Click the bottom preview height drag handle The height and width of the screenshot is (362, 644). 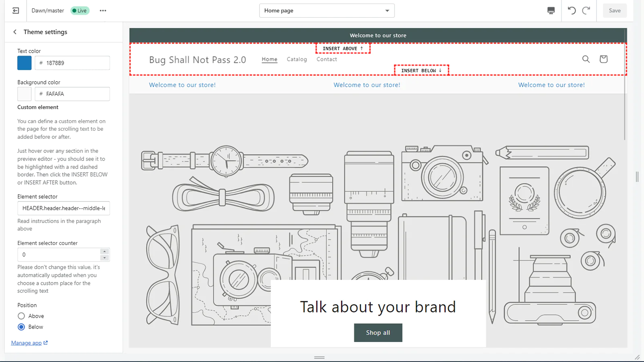click(319, 358)
